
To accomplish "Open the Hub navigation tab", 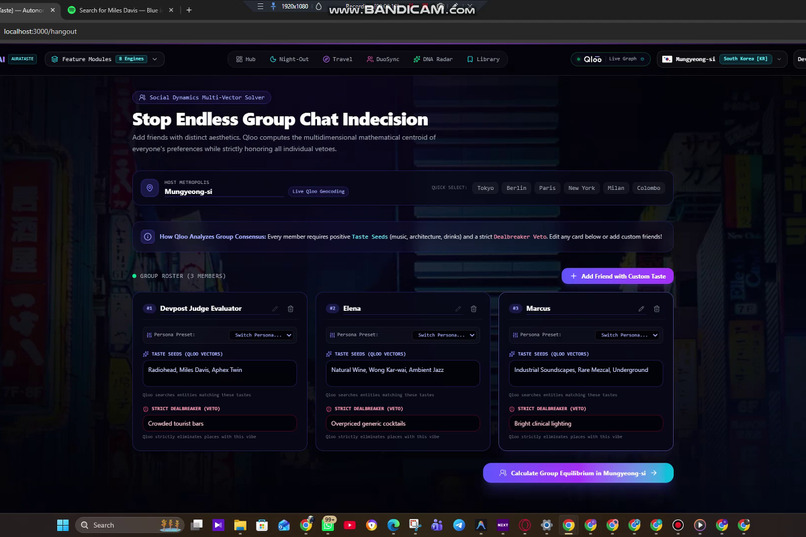I will (x=245, y=59).
